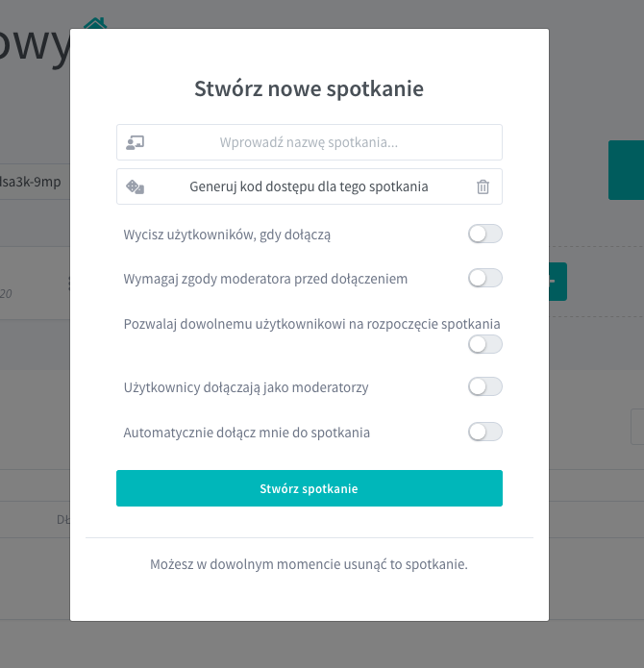644x668 pixels.
Task: Click the "Stwórz nowe spotkanie" dialog title
Action: 309,89
